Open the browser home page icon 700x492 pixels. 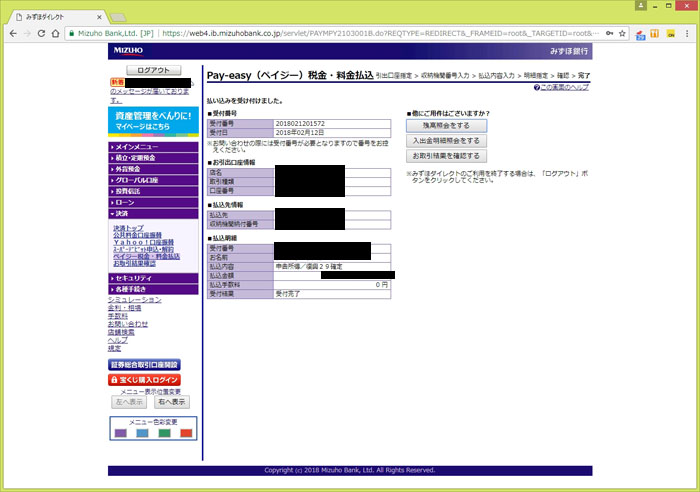pos(55,33)
